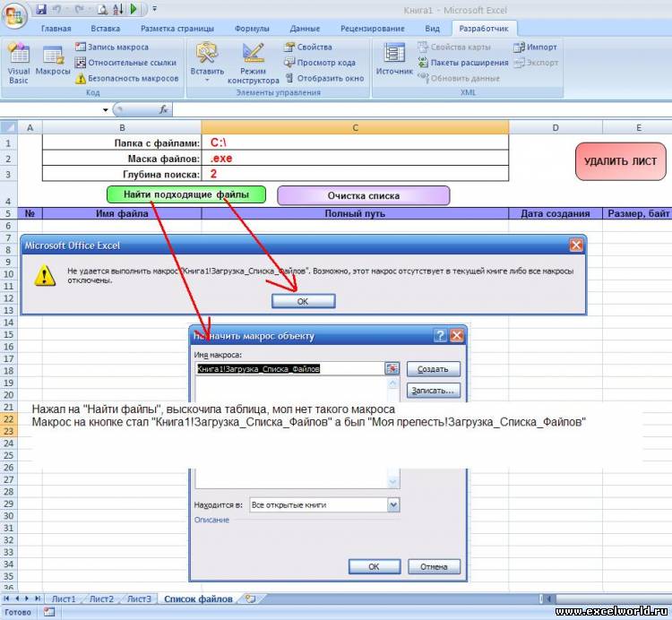This screenshot has height=620, width=672.
Task: Click the УДАЛИТЬ ЛИСТ button
Action: [x=621, y=161]
